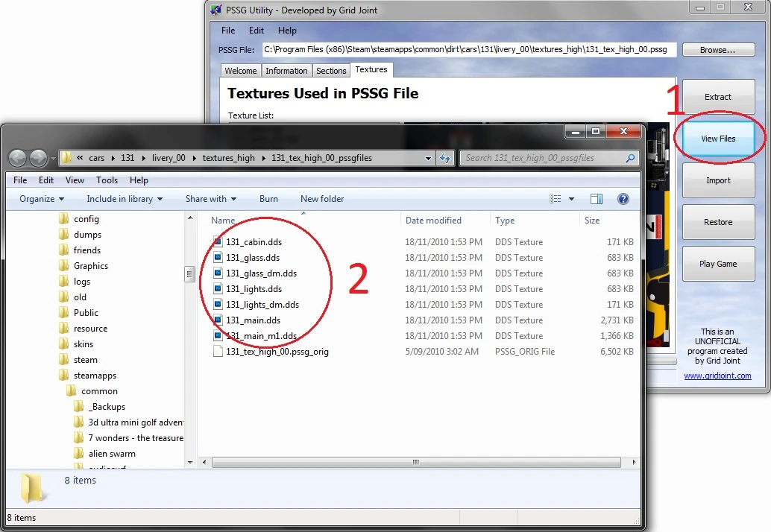Click the skins folder icon in tree
The width and height of the screenshot is (771, 532).
tap(64, 343)
